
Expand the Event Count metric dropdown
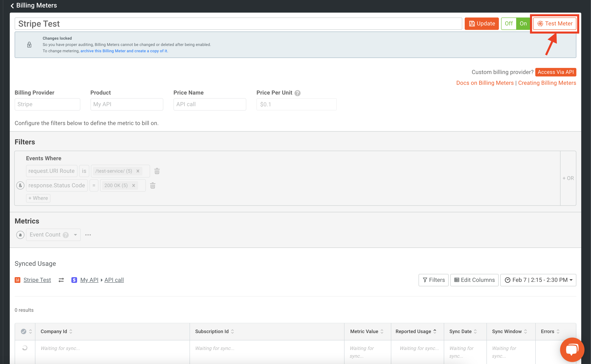tap(75, 235)
